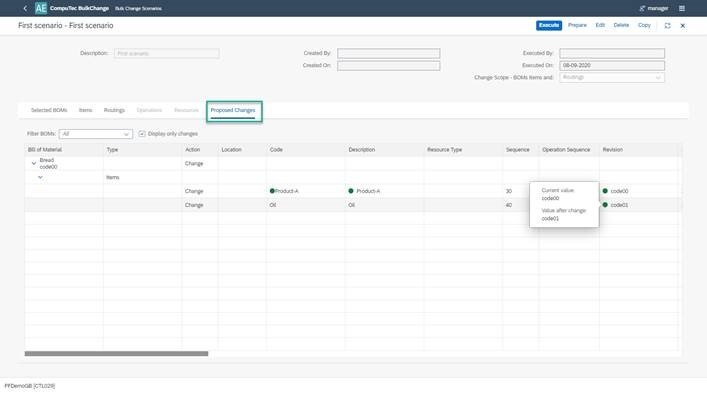Click the Executed On date field
The image size is (707, 394).
point(612,65)
